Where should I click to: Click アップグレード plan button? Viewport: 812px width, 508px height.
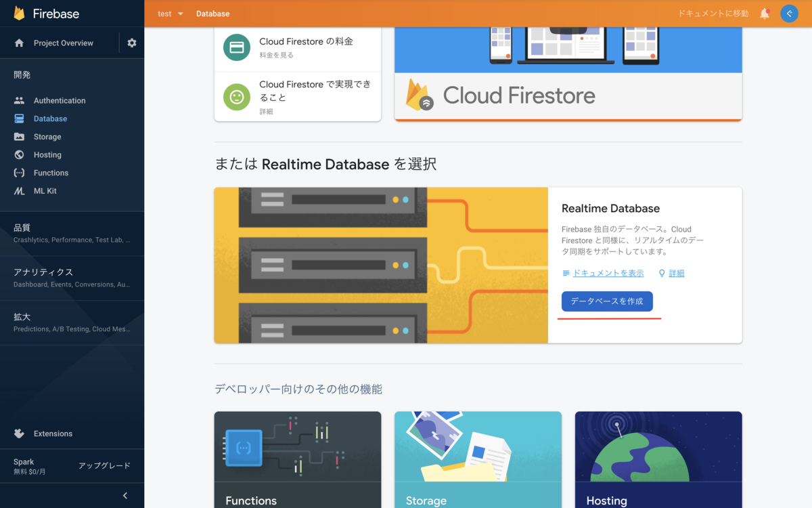click(x=104, y=466)
